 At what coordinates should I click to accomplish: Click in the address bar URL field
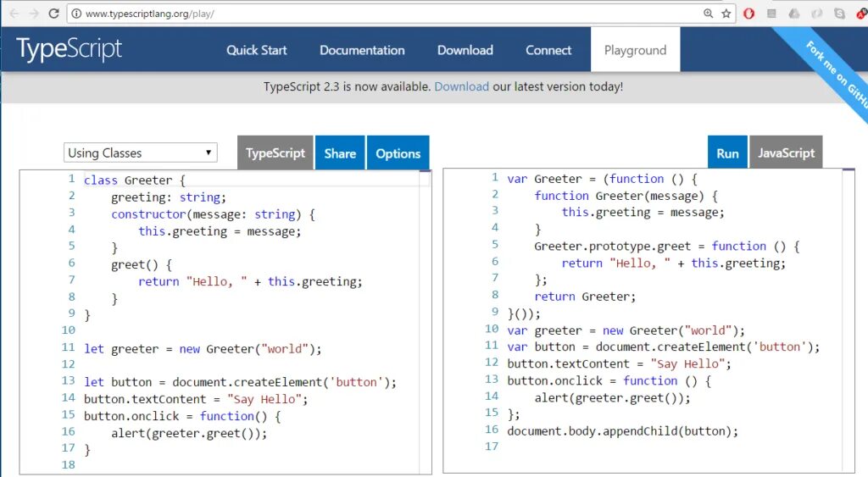387,14
